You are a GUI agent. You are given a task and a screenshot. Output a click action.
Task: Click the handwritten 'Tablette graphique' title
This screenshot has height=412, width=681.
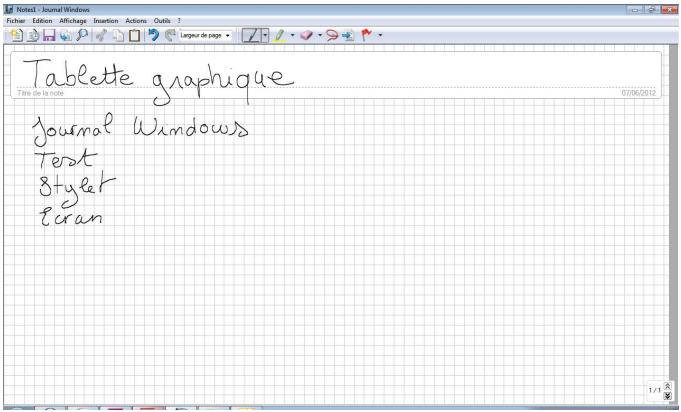point(159,81)
